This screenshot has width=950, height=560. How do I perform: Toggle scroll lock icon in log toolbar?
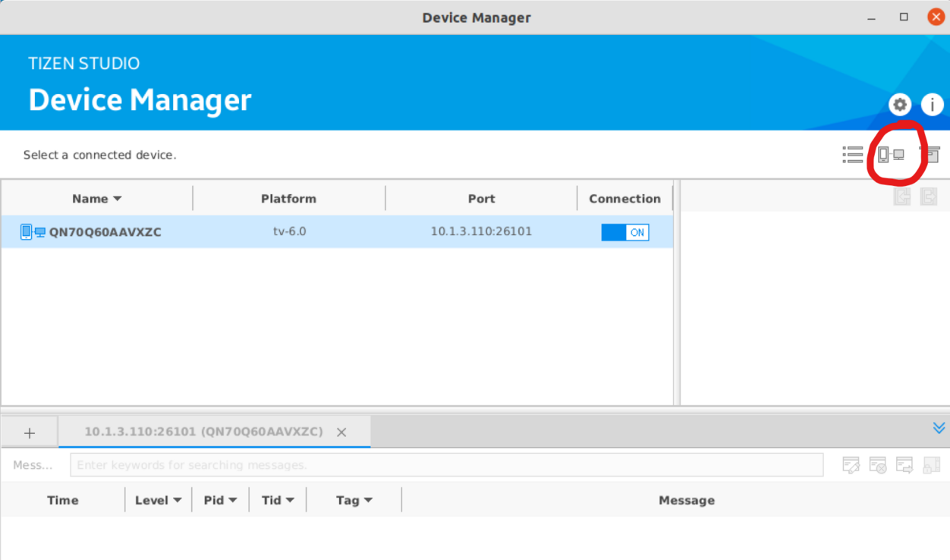[931, 465]
